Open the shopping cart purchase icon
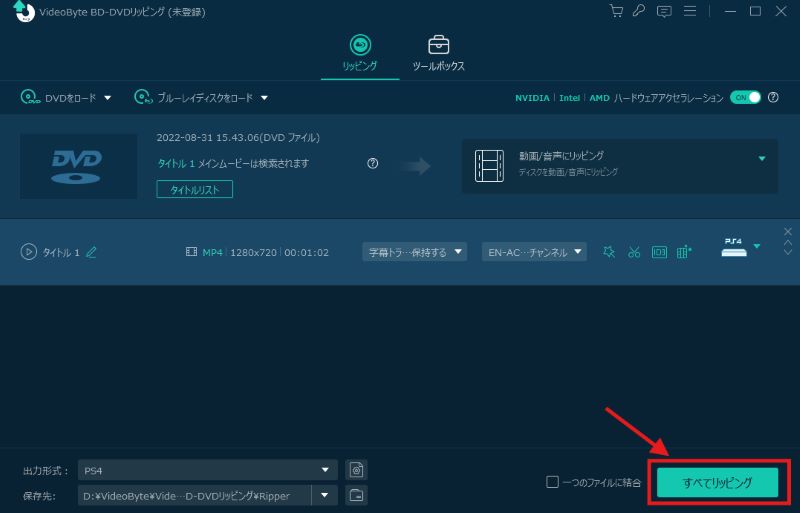 [616, 11]
